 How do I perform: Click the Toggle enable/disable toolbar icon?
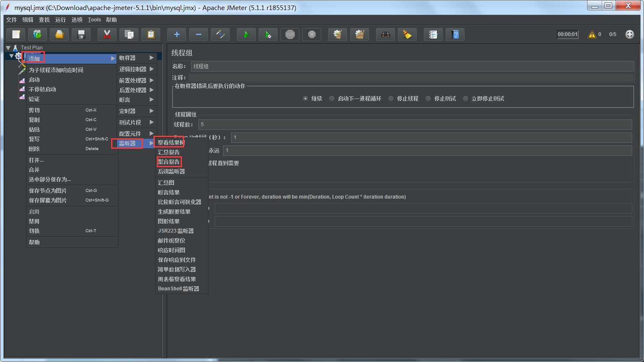[221, 34]
